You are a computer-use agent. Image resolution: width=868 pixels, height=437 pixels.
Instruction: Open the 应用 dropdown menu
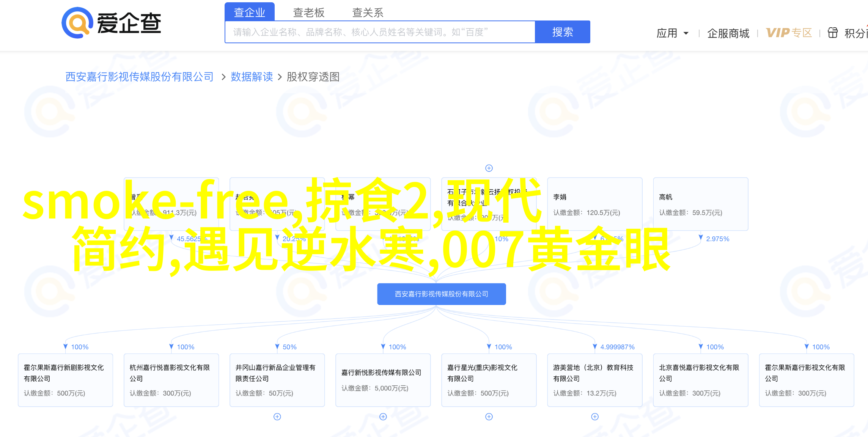pos(673,33)
